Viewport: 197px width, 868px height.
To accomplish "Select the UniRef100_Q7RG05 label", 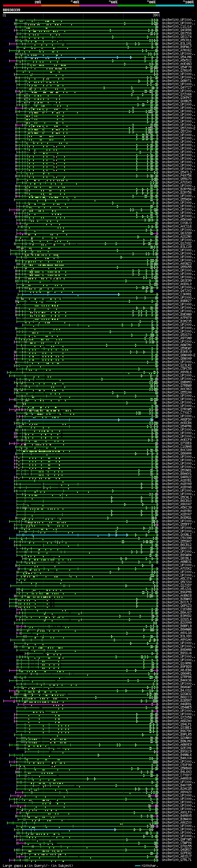I will point(177,71).
